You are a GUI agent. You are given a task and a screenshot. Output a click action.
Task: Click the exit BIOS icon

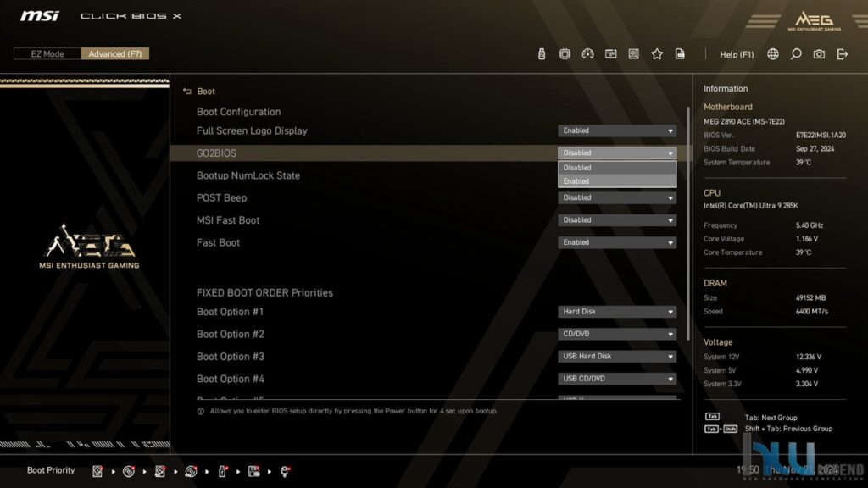(x=842, y=53)
